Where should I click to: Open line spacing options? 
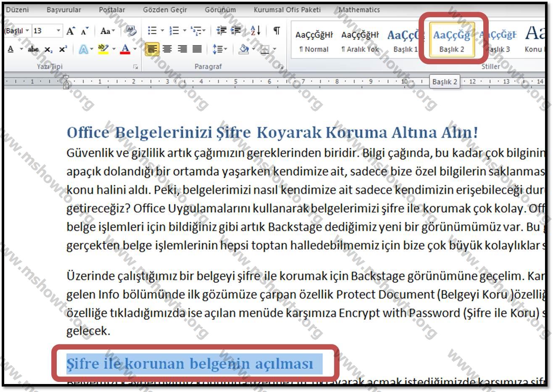click(220, 50)
